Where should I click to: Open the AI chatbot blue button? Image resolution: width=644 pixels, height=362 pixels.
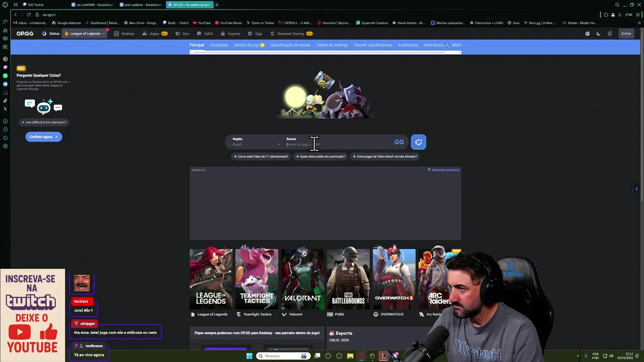pos(418,142)
